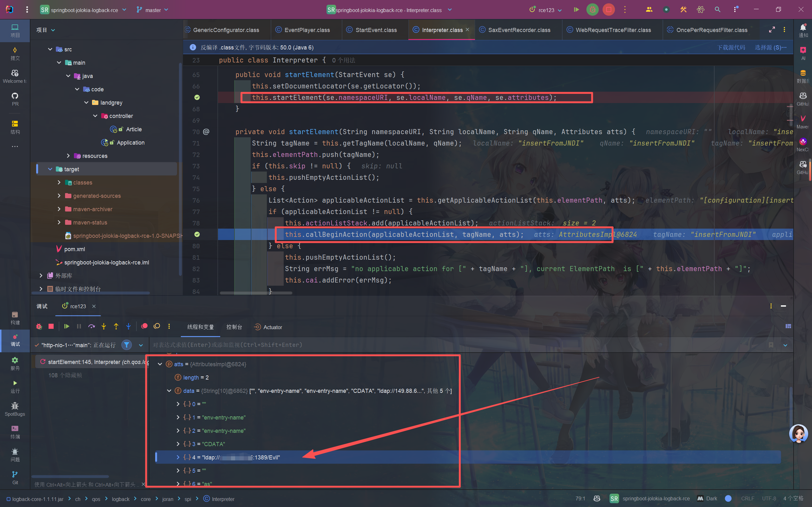Image resolution: width=812 pixels, height=507 pixels.
Task: Open the Maven side panel
Action: coord(802,121)
